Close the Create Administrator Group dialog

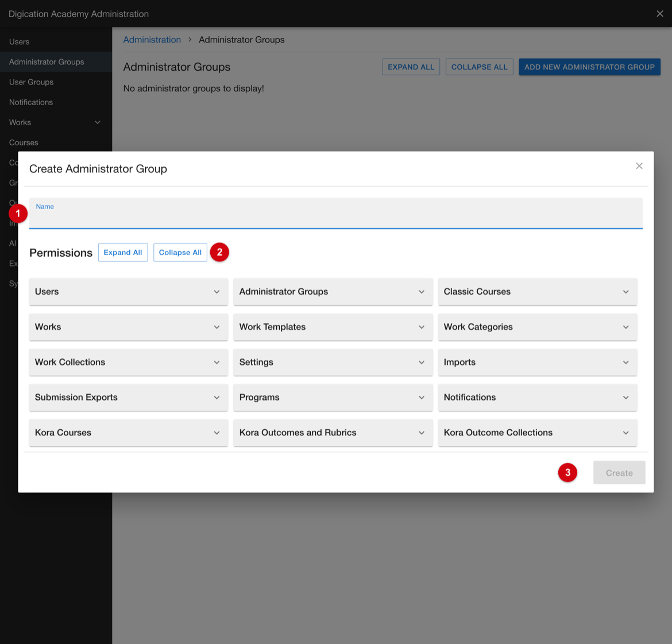(x=639, y=166)
